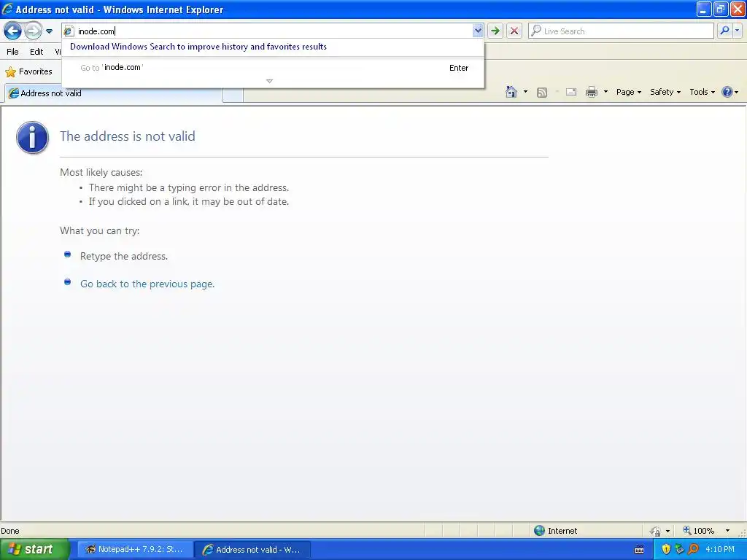The height and width of the screenshot is (560, 747).
Task: Click the red Stop loading button
Action: coord(514,31)
